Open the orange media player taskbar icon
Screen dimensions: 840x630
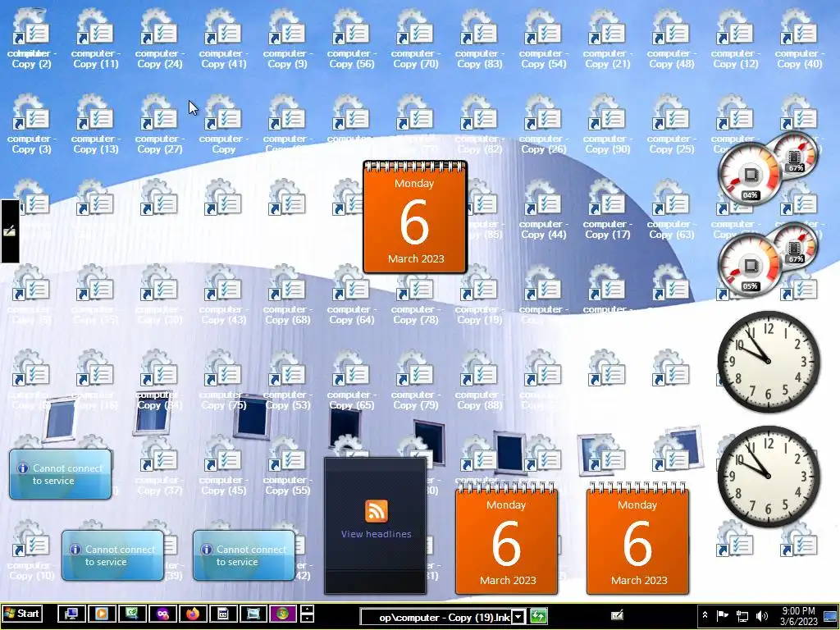click(x=101, y=614)
